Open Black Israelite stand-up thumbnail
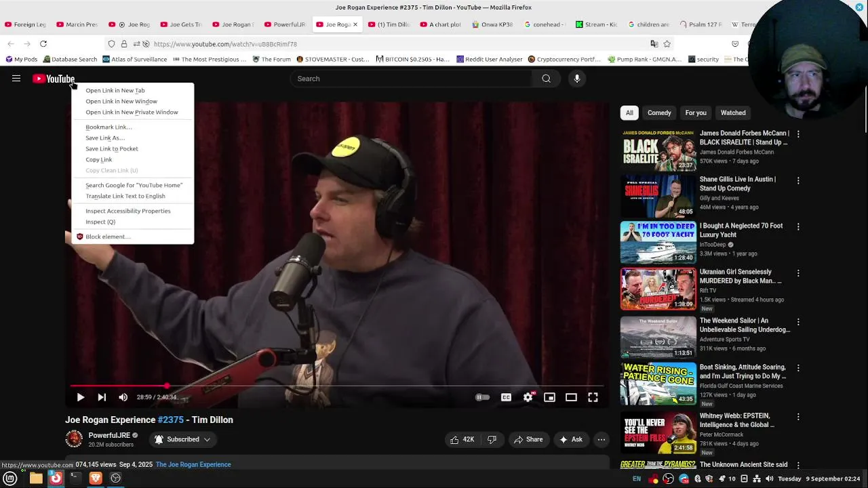Viewport: 868px width, 488px height. 658,150
